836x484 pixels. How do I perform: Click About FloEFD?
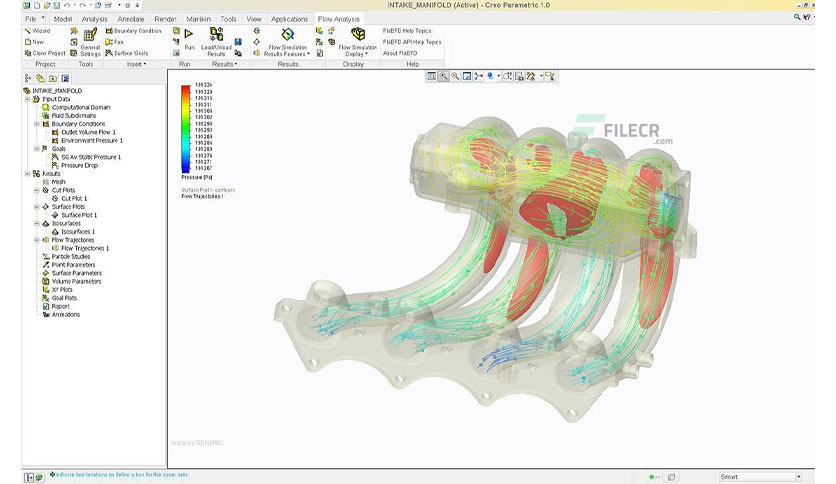pos(400,53)
